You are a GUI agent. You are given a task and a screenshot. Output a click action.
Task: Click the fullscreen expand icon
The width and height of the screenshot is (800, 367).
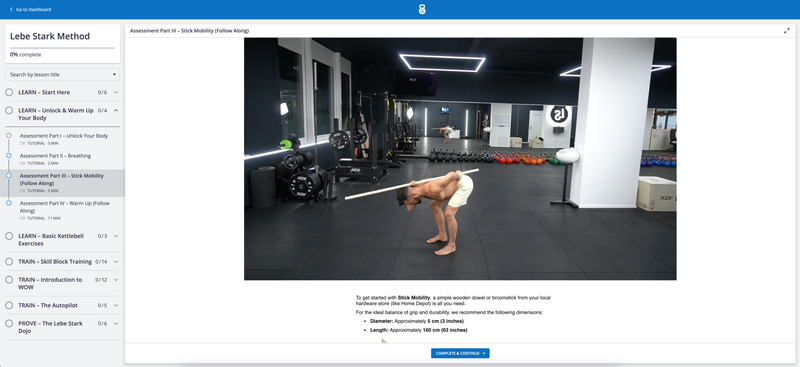click(x=787, y=31)
